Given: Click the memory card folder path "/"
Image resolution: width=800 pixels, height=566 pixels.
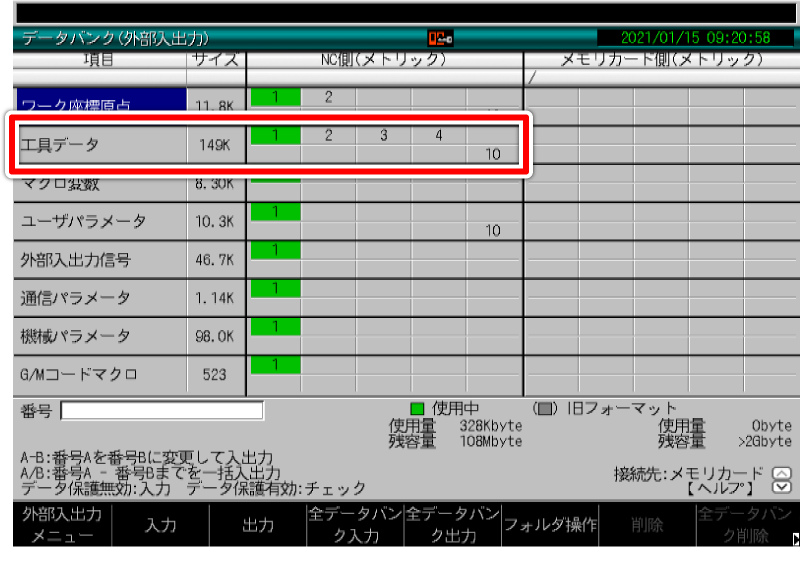Looking at the screenshot, I should (x=532, y=78).
